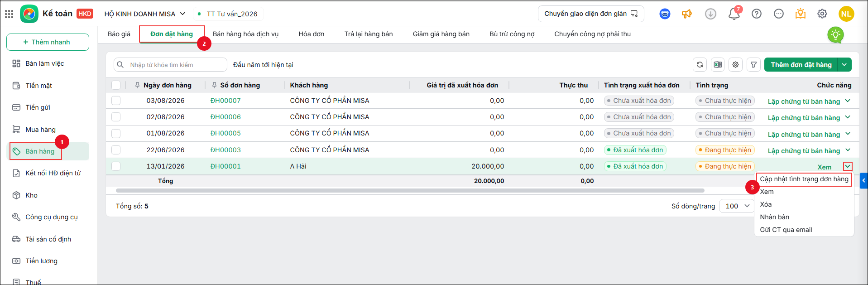The image size is (868, 285).
Task: Click the Thêm nhanh button
Action: pyautogui.click(x=48, y=42)
